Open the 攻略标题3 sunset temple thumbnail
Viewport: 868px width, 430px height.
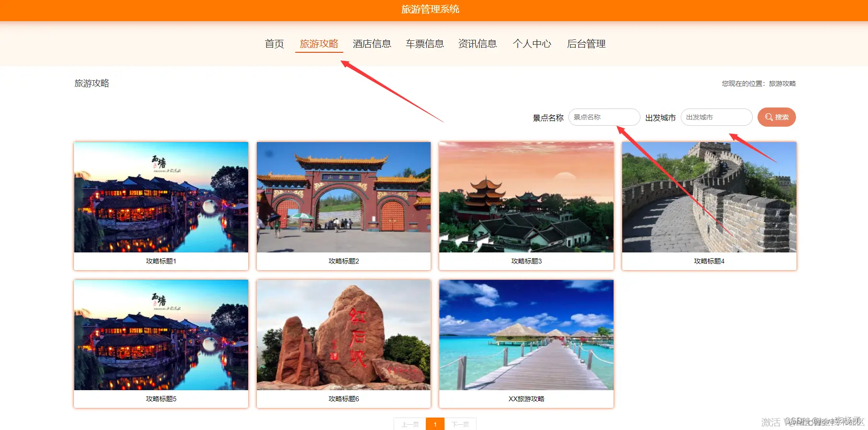pos(526,197)
